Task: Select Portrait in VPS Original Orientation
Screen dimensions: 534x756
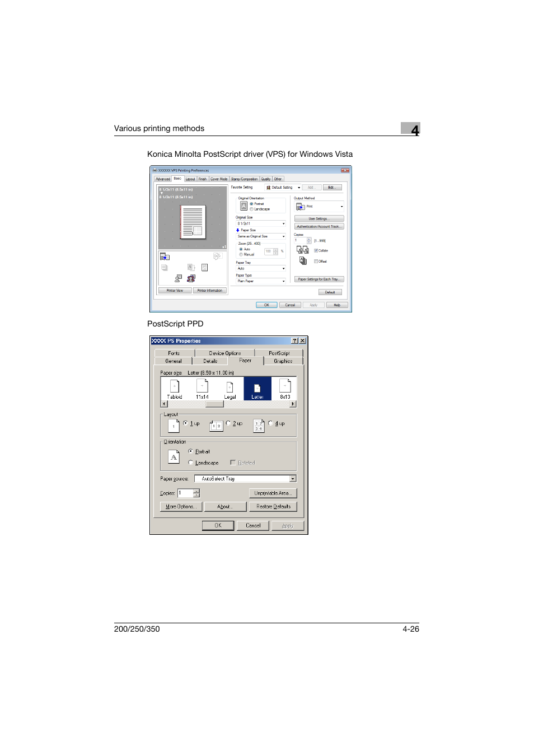Action: (x=251, y=204)
